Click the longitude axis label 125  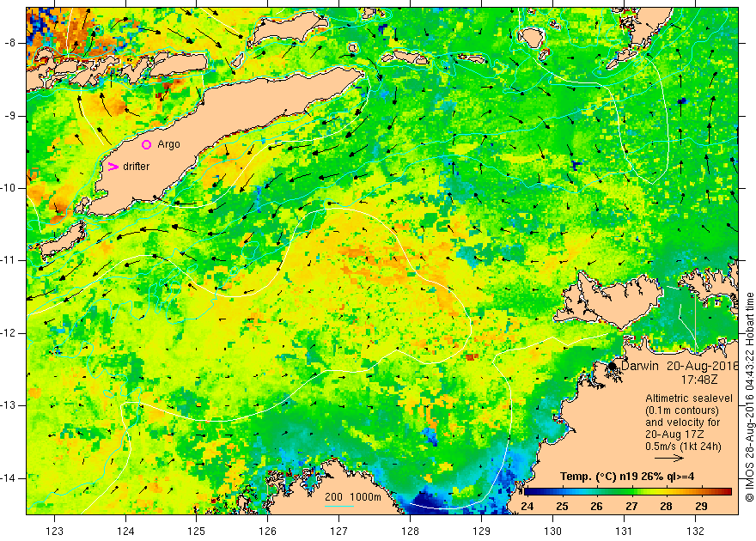[x=197, y=532]
